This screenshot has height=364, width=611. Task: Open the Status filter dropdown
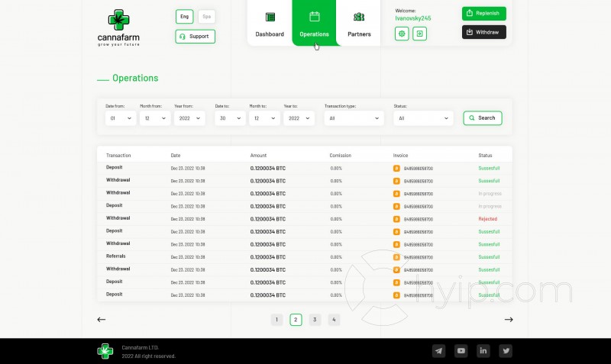423,118
